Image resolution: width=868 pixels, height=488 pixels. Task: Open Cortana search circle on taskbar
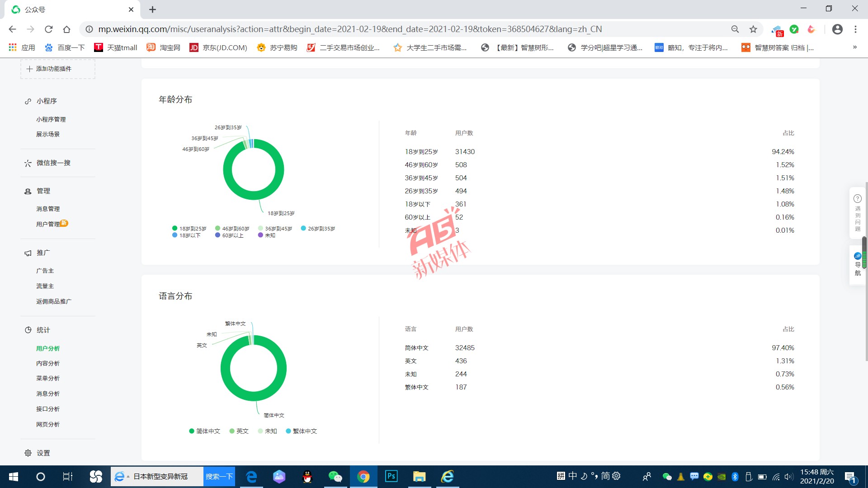(41, 477)
